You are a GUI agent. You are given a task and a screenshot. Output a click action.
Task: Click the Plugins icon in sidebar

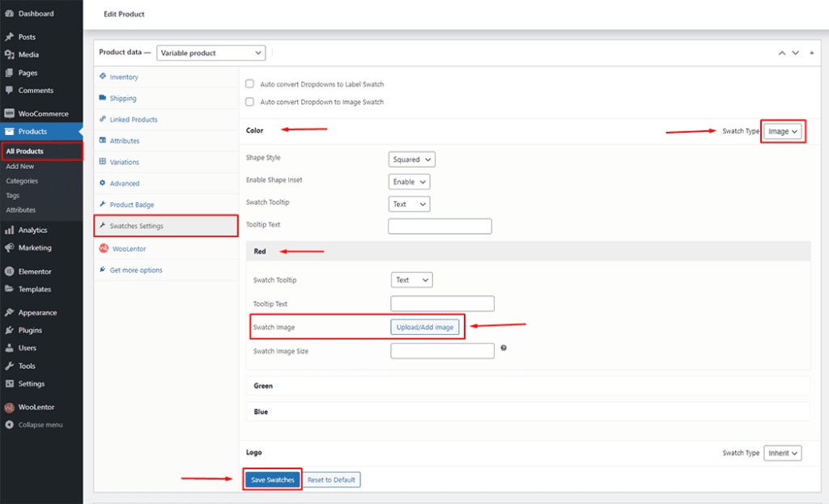point(9,330)
